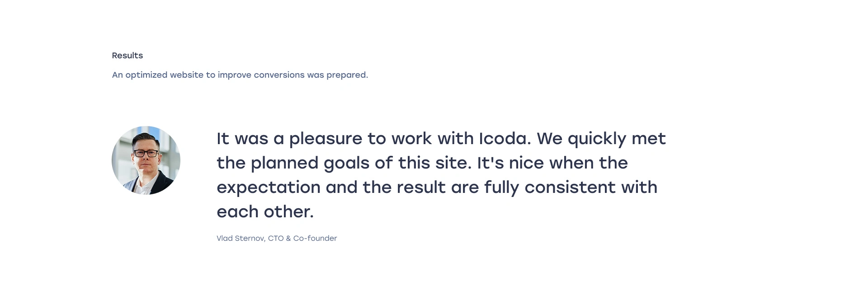This screenshot has width=868, height=295.
Task: Click "Co-founder" in the author caption
Action: 315,239
